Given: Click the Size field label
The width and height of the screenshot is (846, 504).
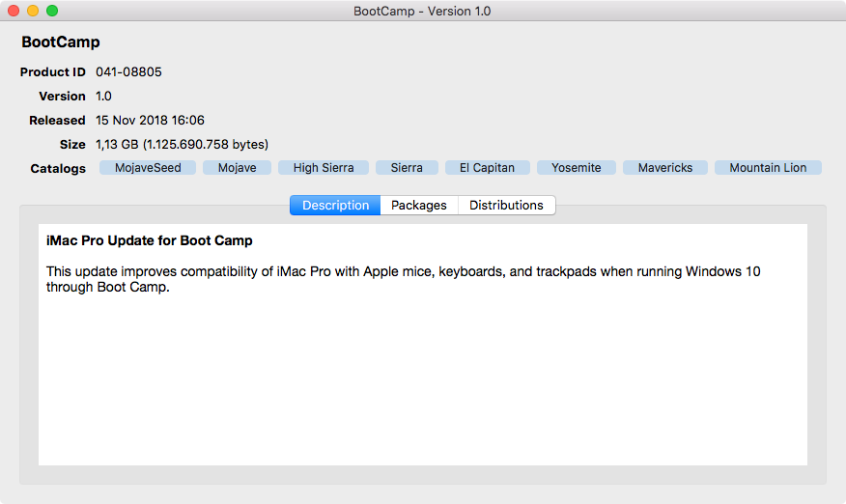Looking at the screenshot, I should click(72, 144).
